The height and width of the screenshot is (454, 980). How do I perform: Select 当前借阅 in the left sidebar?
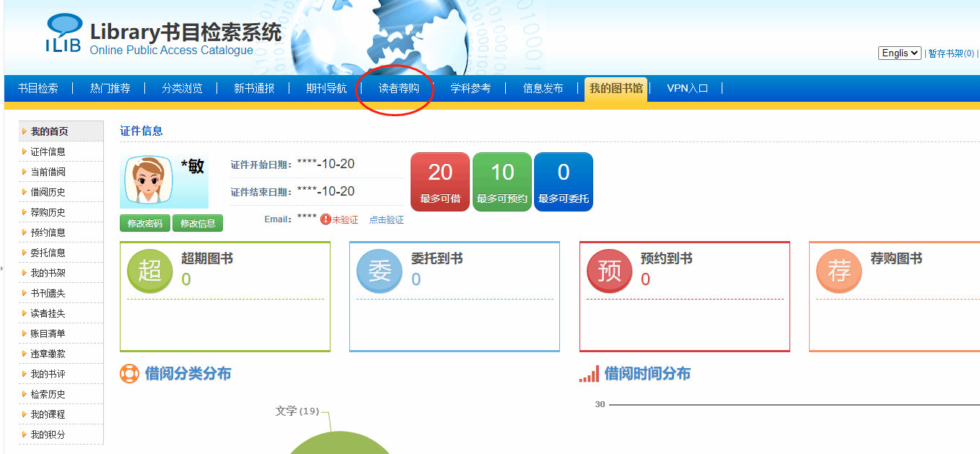48,172
